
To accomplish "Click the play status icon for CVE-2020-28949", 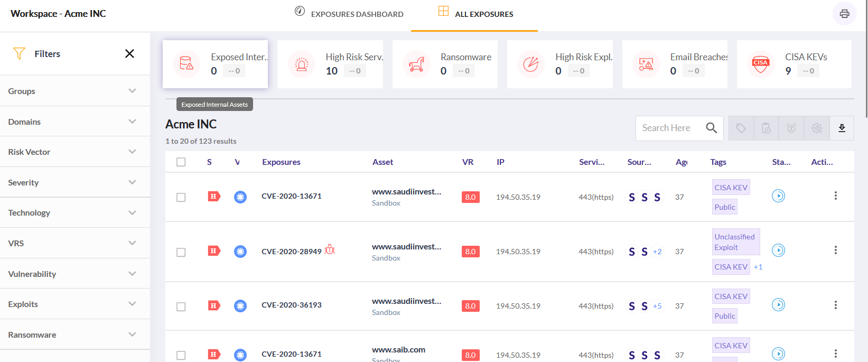I will click(x=778, y=250).
